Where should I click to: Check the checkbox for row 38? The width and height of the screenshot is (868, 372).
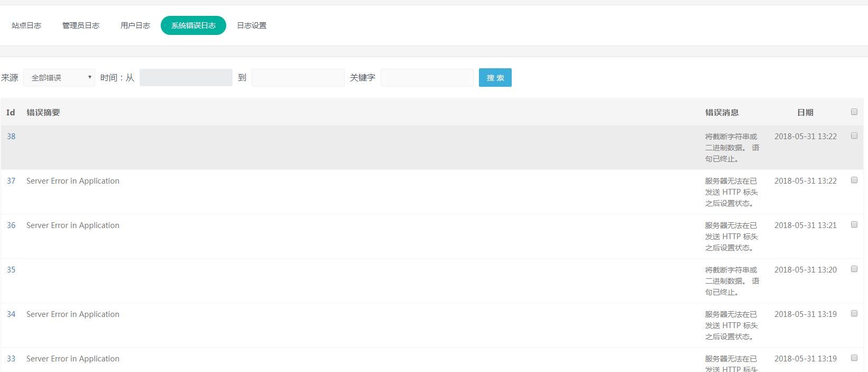coord(854,136)
